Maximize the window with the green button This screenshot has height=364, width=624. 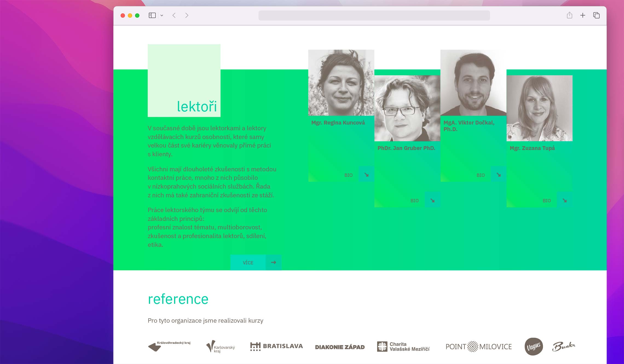click(137, 16)
